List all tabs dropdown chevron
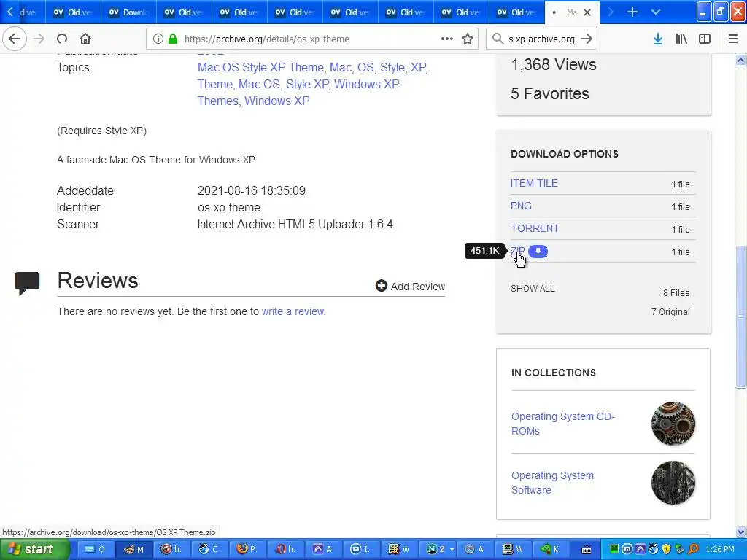This screenshot has width=747, height=560. [656, 12]
